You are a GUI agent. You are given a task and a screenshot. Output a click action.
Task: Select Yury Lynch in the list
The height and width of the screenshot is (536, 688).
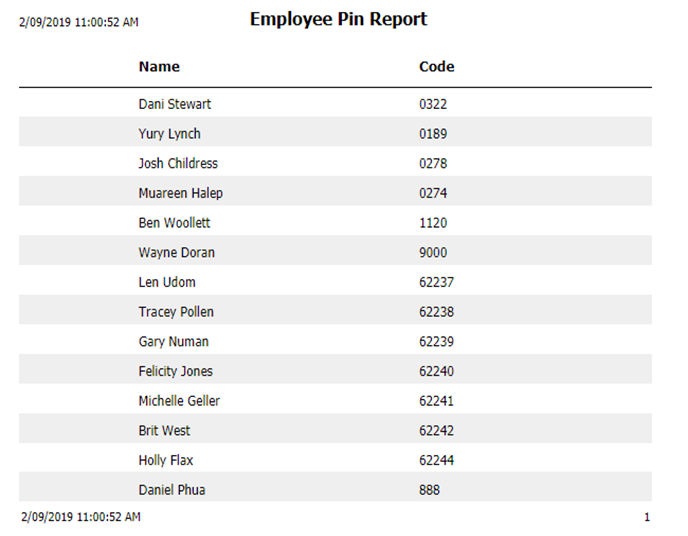click(169, 134)
